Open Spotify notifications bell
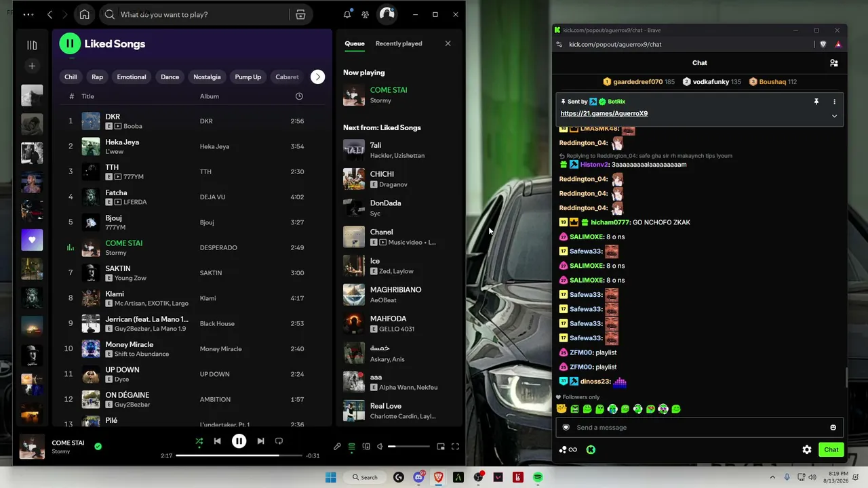Viewport: 868px width, 488px height. point(347,14)
